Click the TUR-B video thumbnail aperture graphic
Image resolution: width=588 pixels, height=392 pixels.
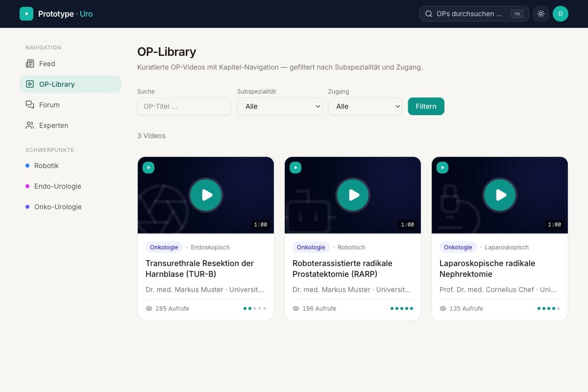tap(163, 208)
